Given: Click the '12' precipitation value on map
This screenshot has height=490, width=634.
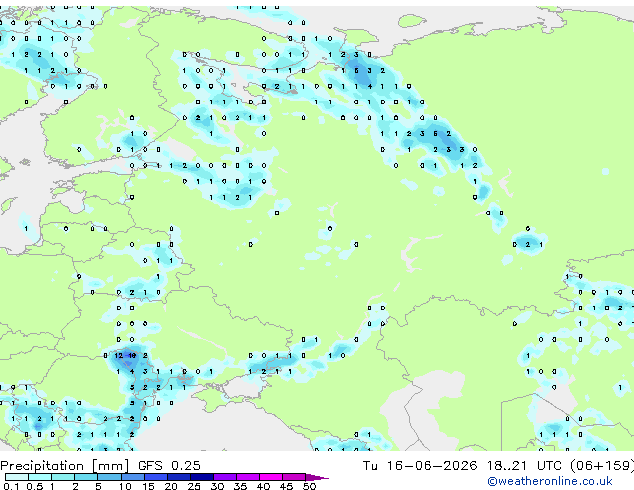Looking at the screenshot, I should click(x=118, y=356).
